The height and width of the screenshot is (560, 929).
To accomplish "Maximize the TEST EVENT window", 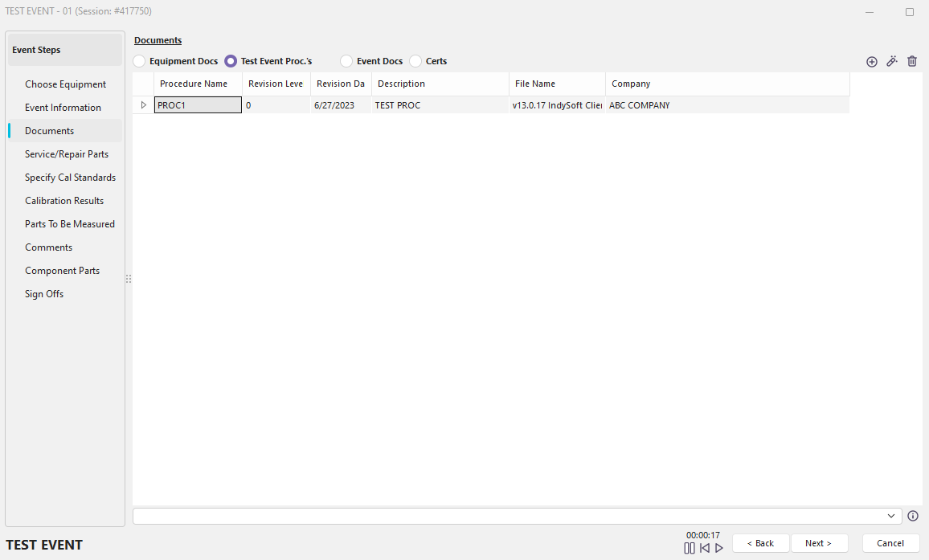I will pyautogui.click(x=910, y=12).
